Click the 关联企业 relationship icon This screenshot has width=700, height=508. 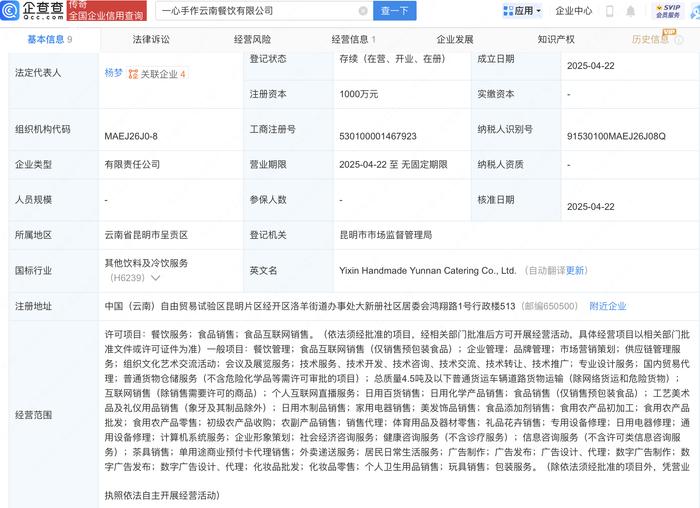click(133, 74)
